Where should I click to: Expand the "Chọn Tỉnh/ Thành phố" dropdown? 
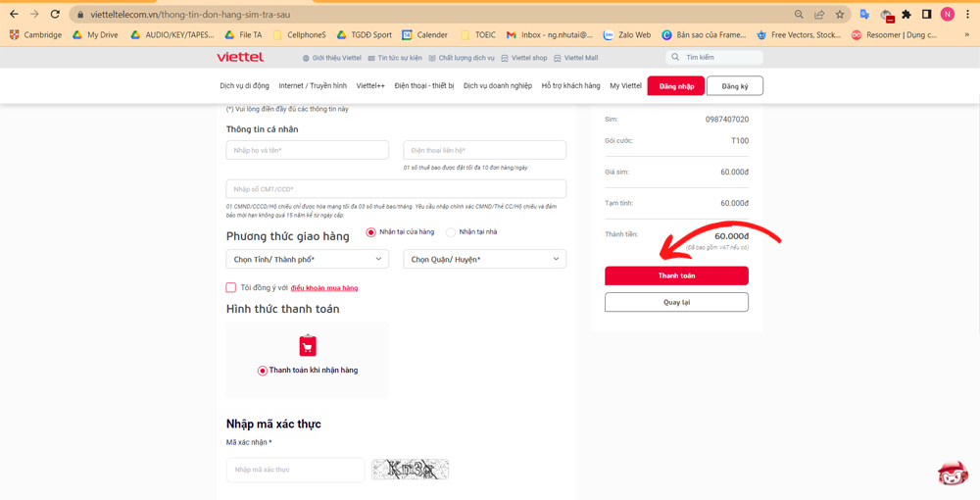pyautogui.click(x=308, y=260)
